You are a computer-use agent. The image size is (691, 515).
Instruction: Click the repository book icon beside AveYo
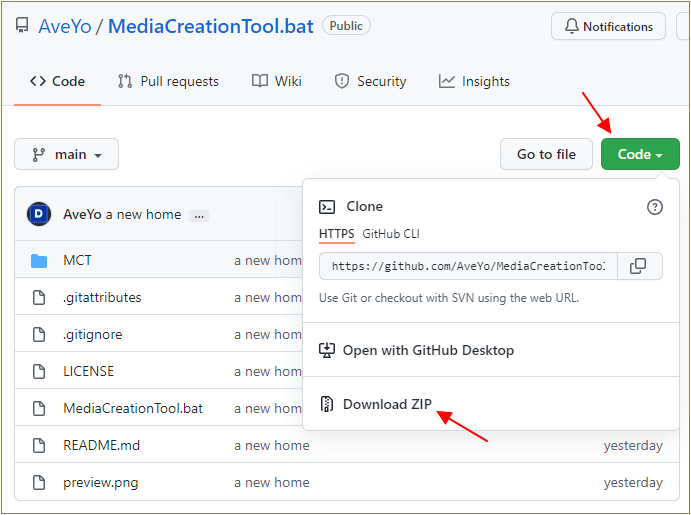tap(22, 26)
